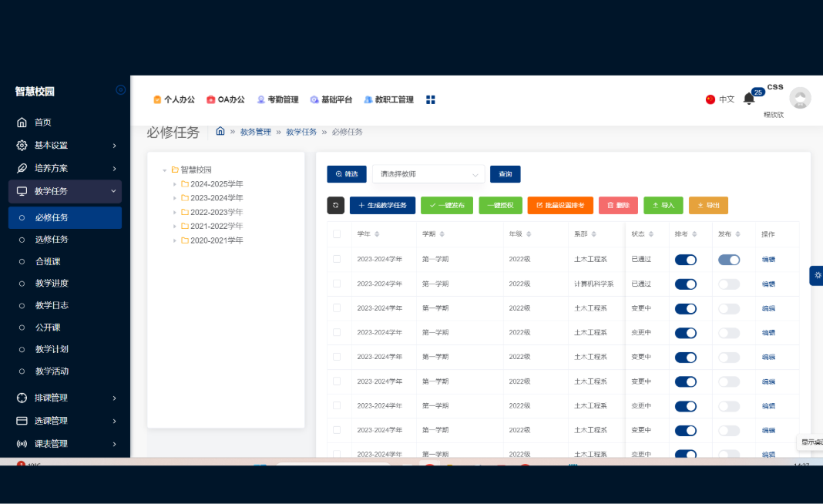The image size is (823, 504).
Task: Click the green 导入 import button
Action: 663,205
